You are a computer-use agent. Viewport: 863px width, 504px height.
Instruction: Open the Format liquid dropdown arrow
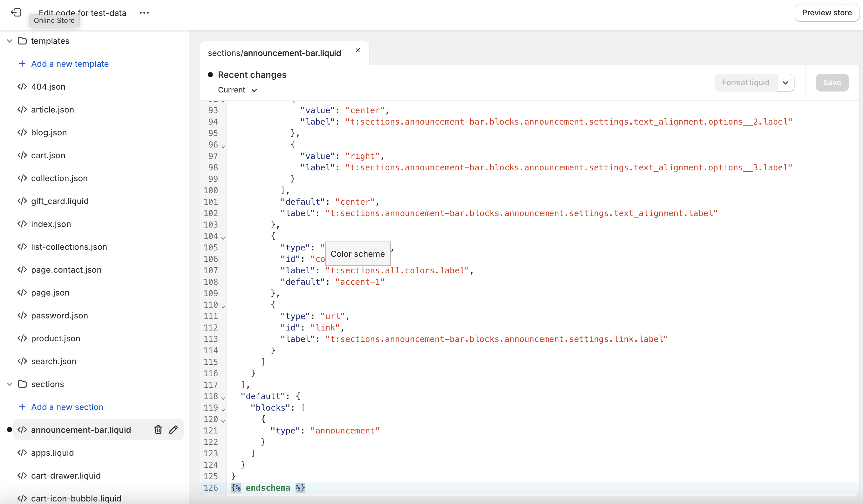click(x=785, y=83)
